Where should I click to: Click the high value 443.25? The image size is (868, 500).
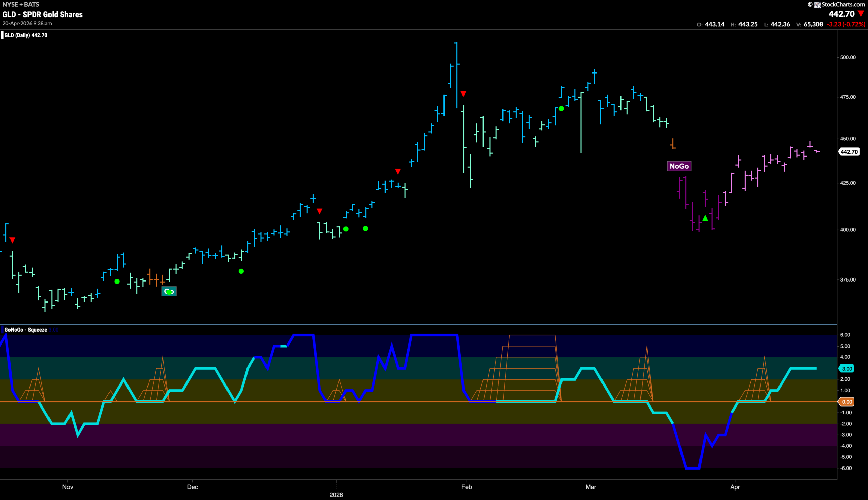pyautogui.click(x=748, y=24)
